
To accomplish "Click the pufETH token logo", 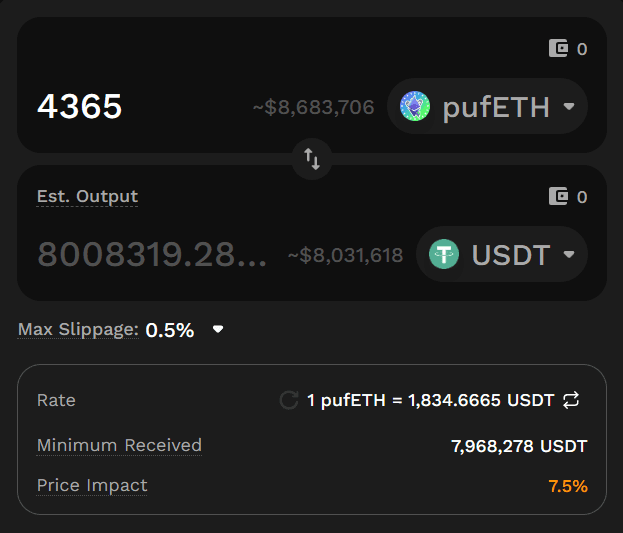I will [415, 107].
